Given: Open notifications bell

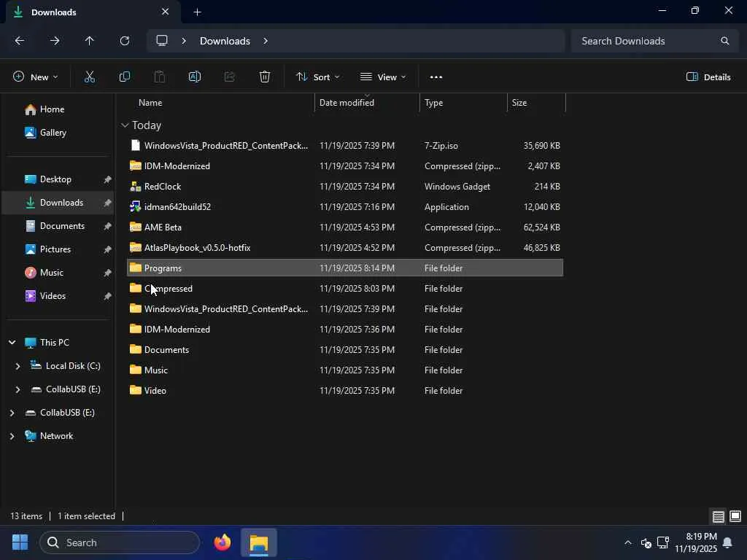Looking at the screenshot, I should click(x=727, y=542).
